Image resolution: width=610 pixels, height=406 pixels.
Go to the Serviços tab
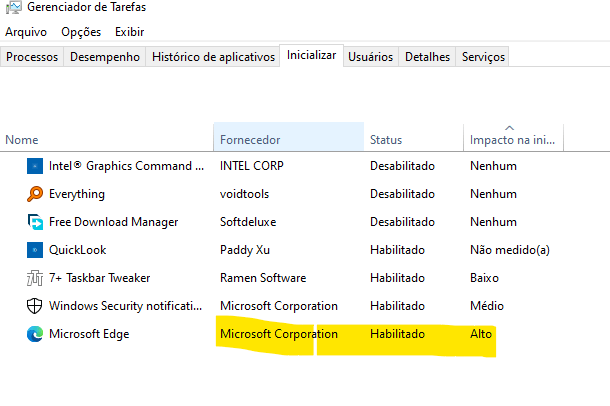click(x=483, y=57)
